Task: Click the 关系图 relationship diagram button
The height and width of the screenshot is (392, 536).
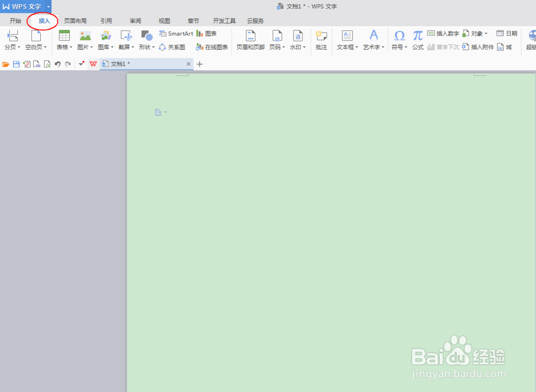Action: tap(172, 47)
